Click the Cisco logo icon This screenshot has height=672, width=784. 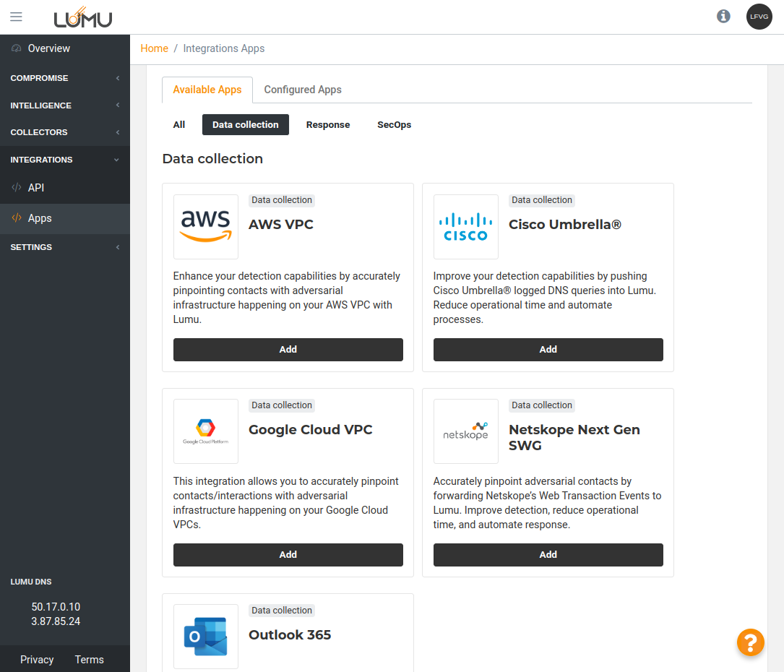[x=466, y=227]
